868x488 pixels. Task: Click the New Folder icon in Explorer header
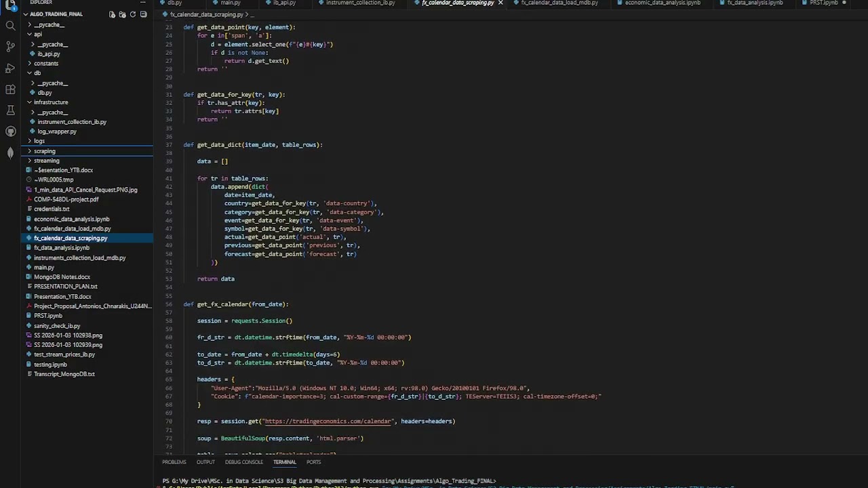(122, 14)
